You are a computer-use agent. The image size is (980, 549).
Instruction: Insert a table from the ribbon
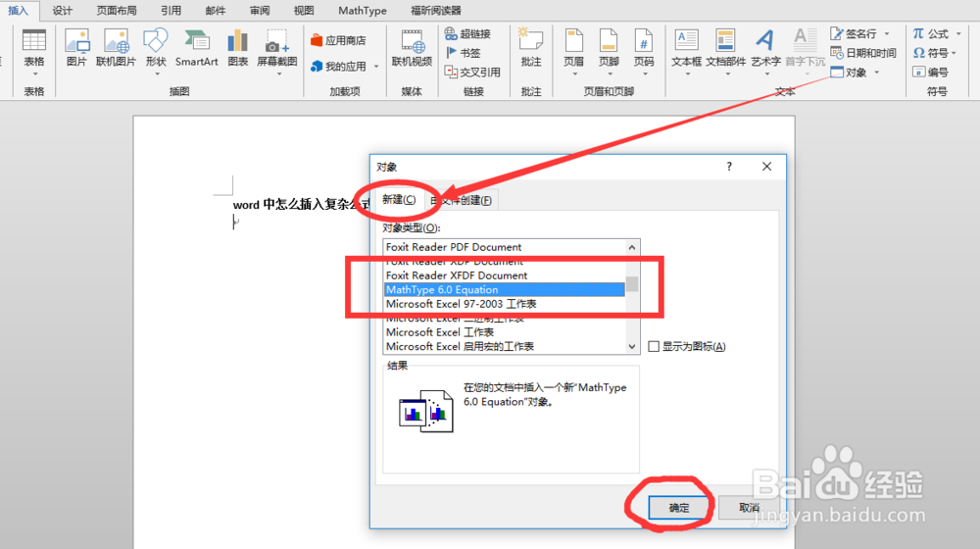pos(33,51)
